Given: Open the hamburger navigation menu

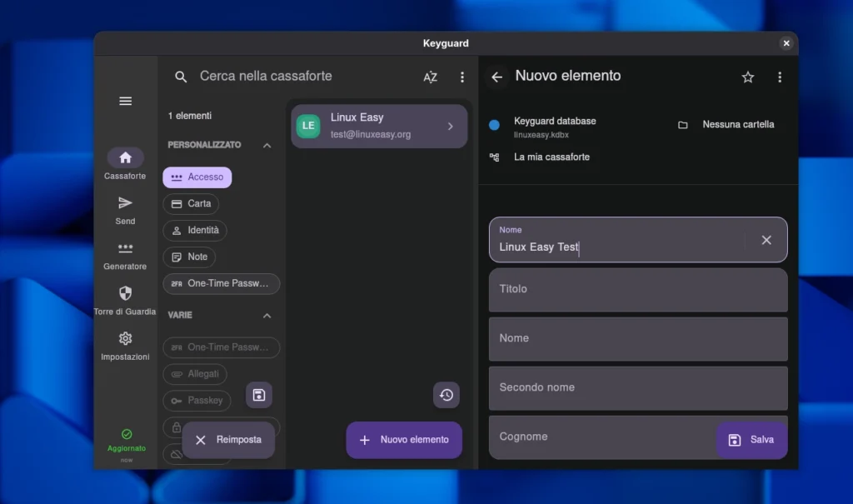Looking at the screenshot, I should tap(125, 101).
